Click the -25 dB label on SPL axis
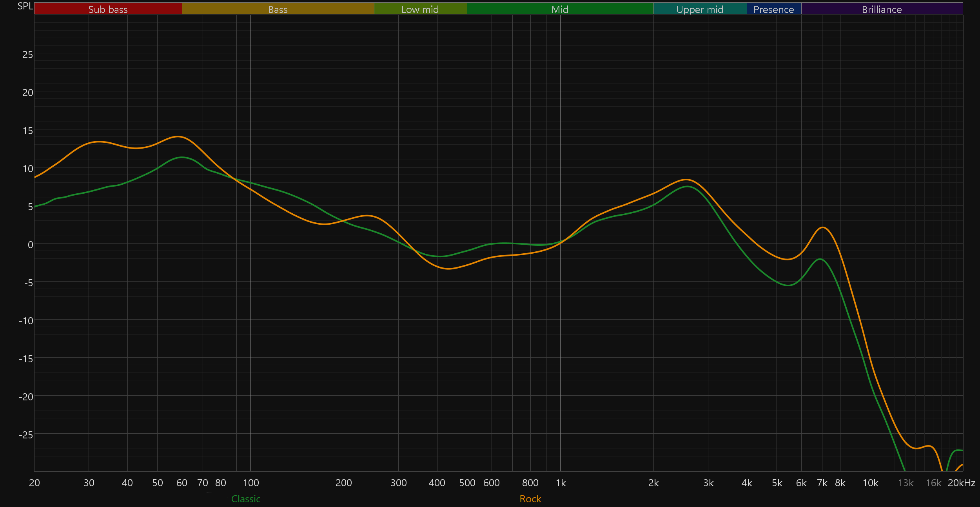Image resolution: width=980 pixels, height=507 pixels. coord(26,434)
